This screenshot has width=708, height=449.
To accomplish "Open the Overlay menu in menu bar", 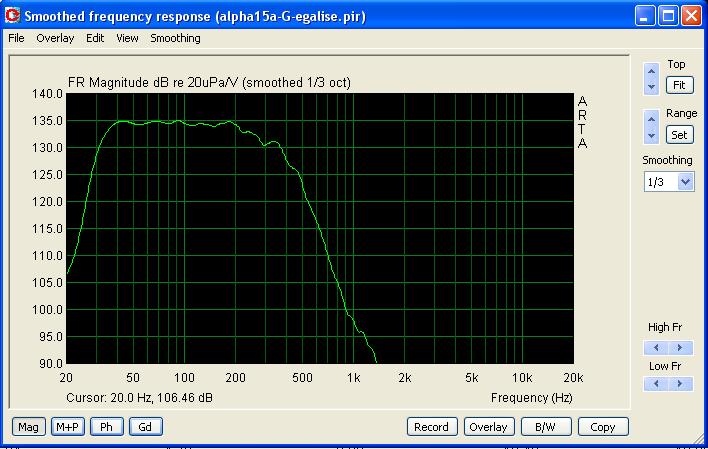I will [x=55, y=38].
